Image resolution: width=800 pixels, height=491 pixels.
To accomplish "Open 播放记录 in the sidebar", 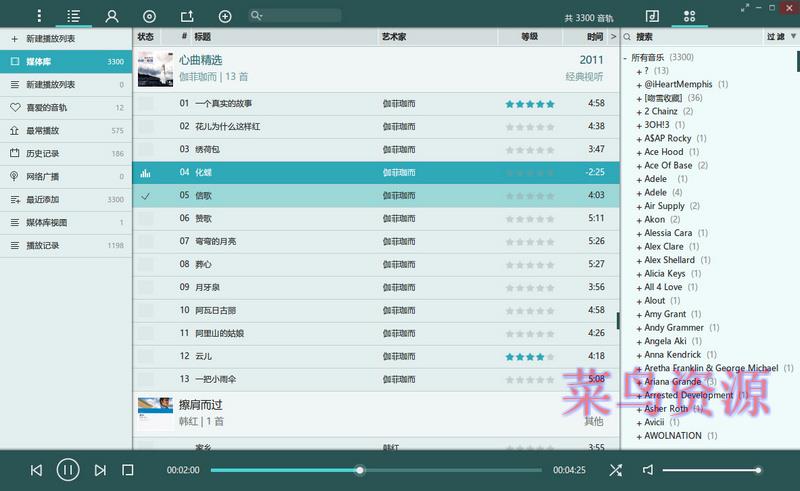I will (x=66, y=245).
